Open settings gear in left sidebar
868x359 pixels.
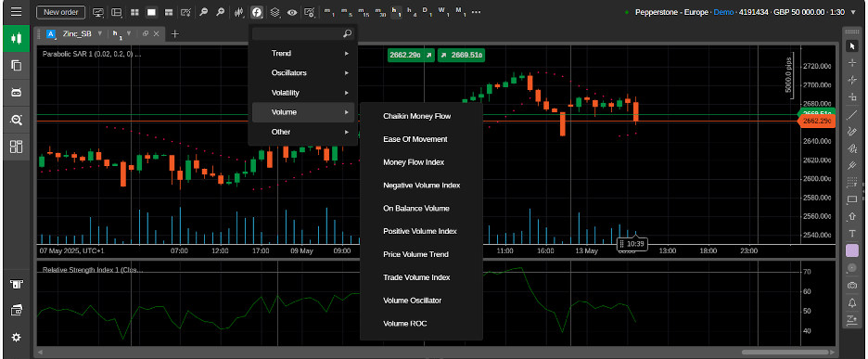coord(17,337)
